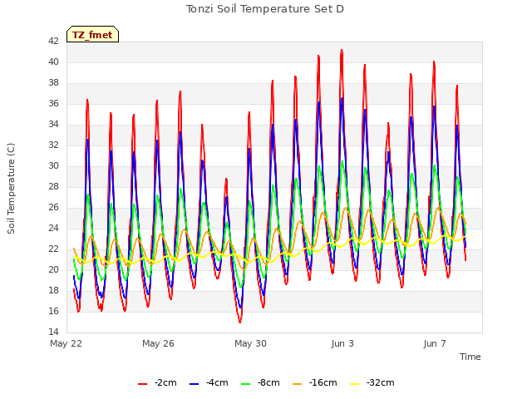
Task: Click the 36 y-axis tick label
Action: coord(53,103)
